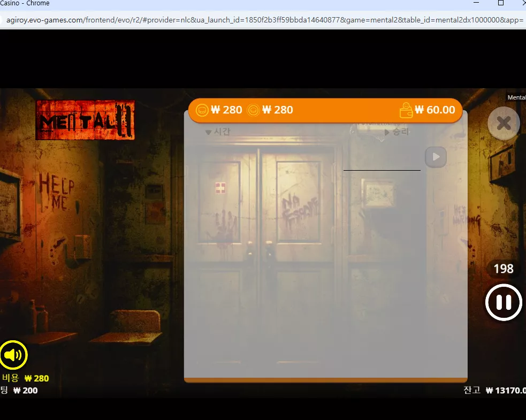Click the first coin icon ₩ 280

[202, 110]
